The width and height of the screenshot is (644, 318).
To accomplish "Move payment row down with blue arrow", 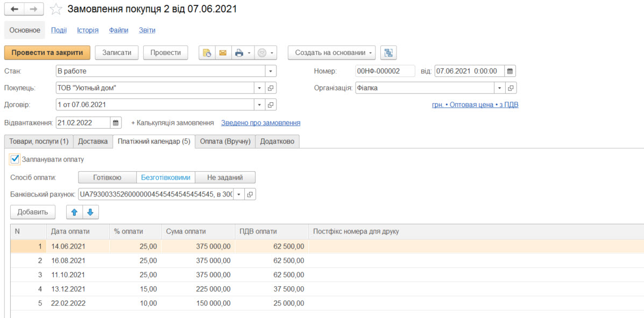I will coord(90,212).
